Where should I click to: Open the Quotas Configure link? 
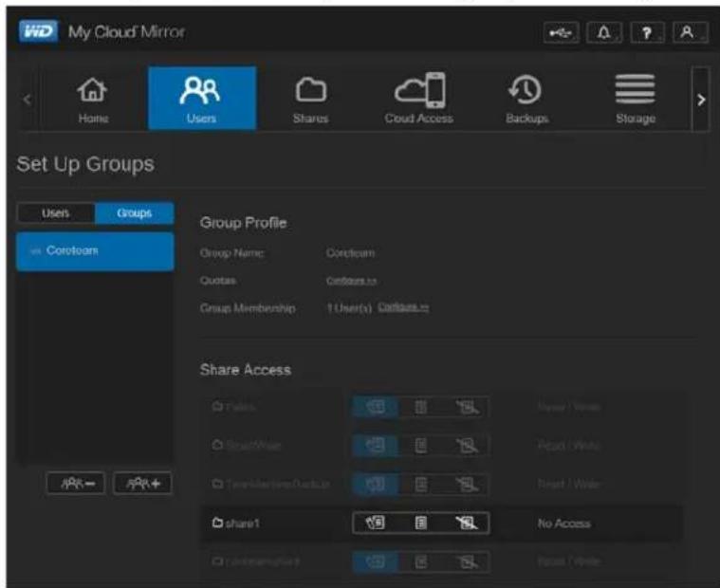click(351, 281)
